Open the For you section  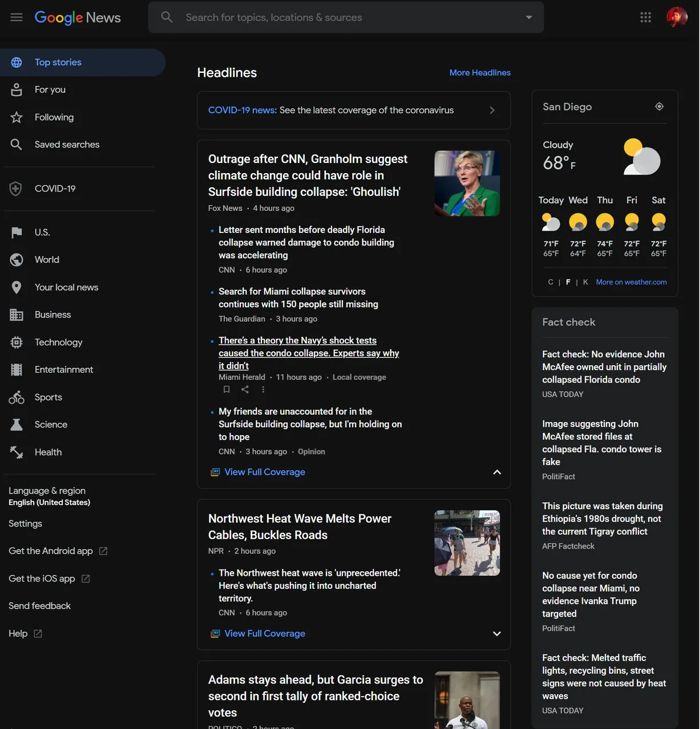click(x=50, y=89)
